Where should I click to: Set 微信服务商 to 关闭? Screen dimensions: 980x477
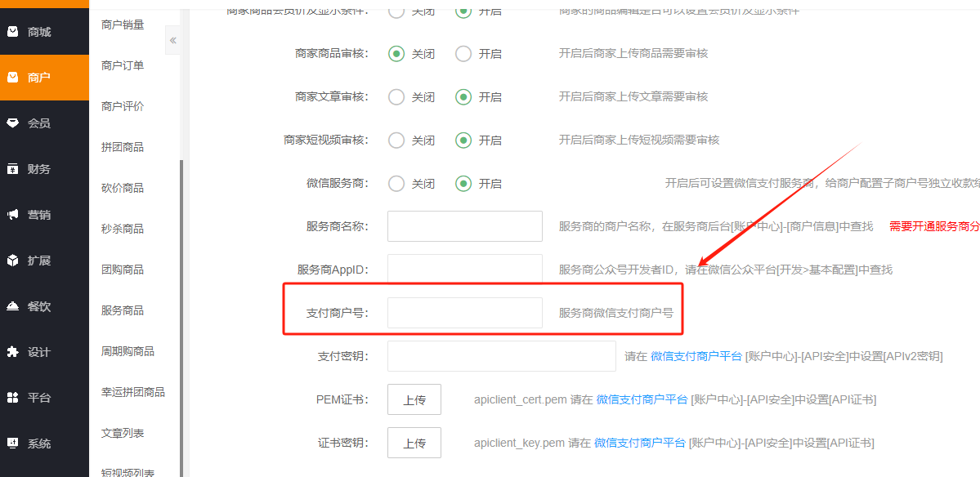[x=396, y=184]
